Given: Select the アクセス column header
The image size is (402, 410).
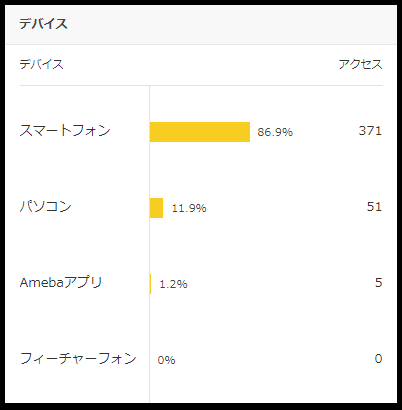Looking at the screenshot, I should (x=360, y=64).
